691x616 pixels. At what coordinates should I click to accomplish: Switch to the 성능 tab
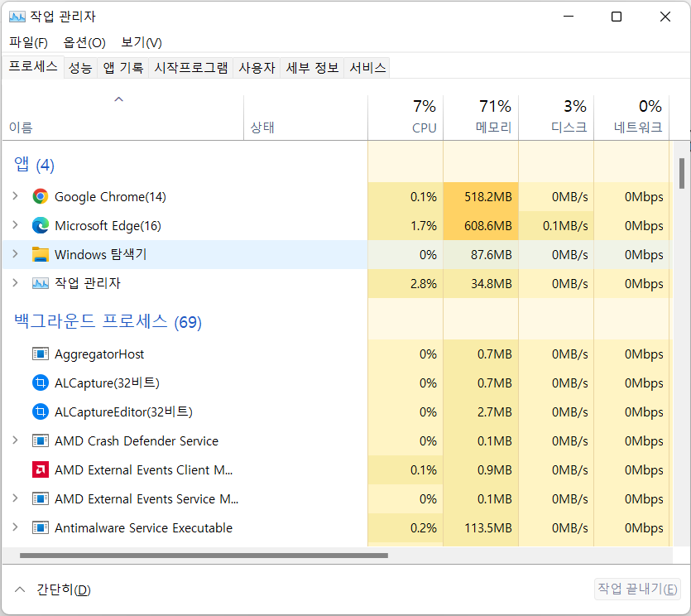(80, 67)
